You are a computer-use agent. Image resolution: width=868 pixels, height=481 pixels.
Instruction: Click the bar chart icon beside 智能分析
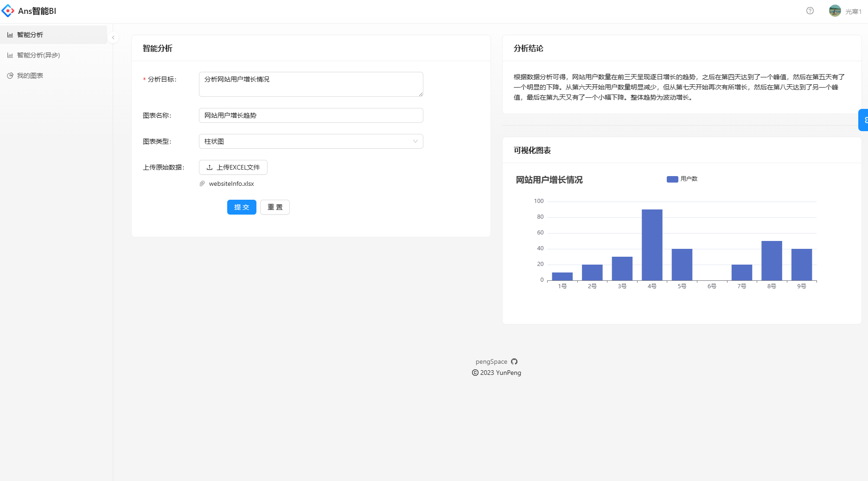[10, 34]
